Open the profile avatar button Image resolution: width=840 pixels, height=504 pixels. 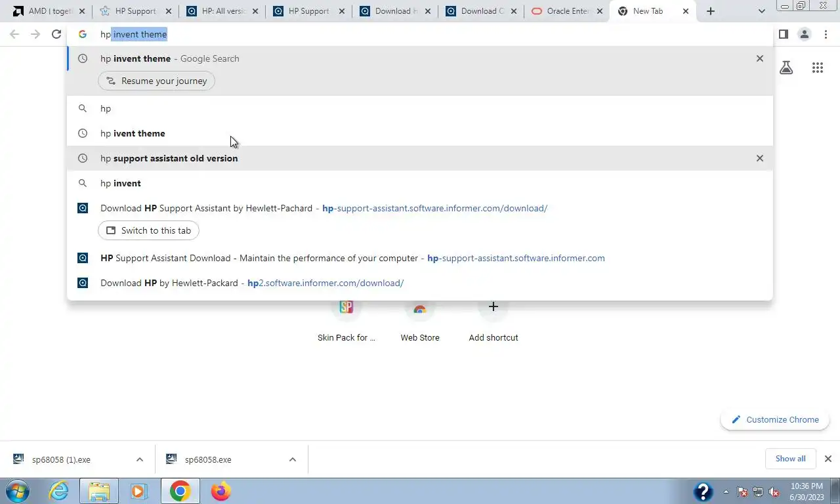[804, 34]
